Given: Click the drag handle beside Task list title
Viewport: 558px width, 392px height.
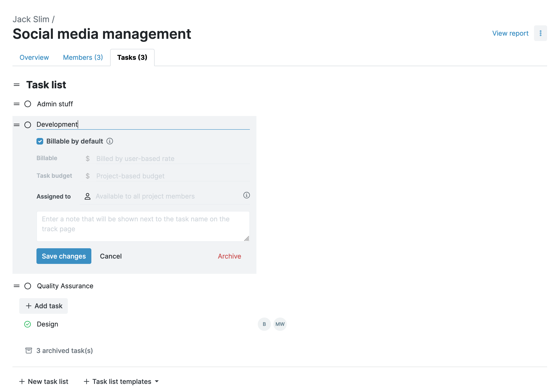Looking at the screenshot, I should click(x=16, y=85).
